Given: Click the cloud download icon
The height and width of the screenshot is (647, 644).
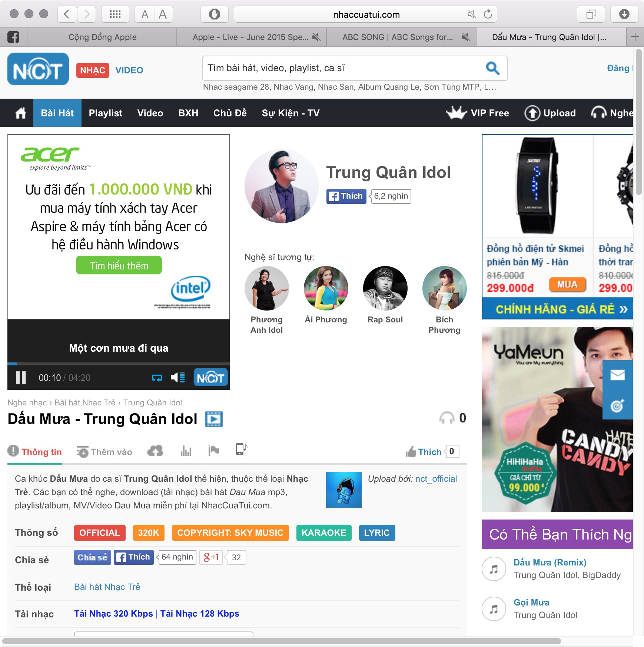Looking at the screenshot, I should (155, 451).
